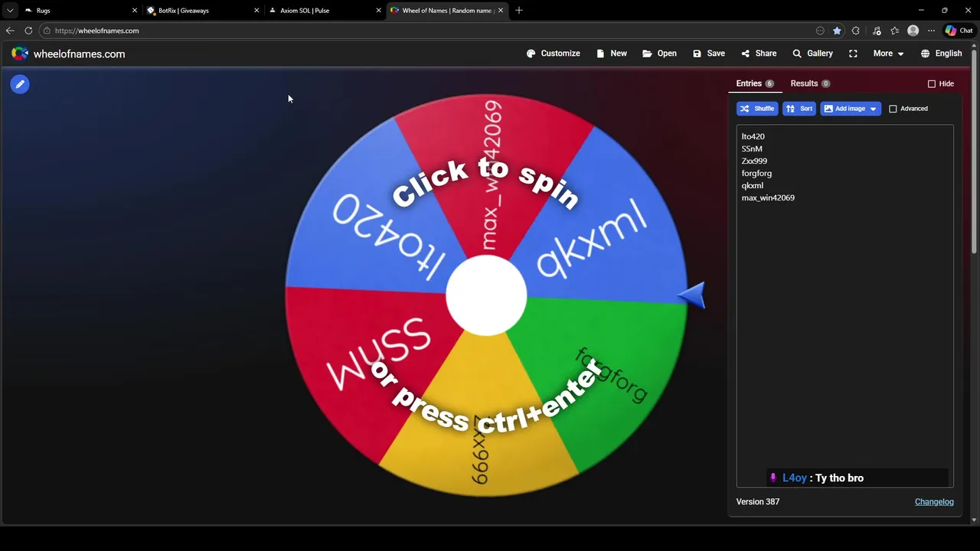Open the wheel Gallery
The height and width of the screenshot is (551, 980).
[812, 54]
